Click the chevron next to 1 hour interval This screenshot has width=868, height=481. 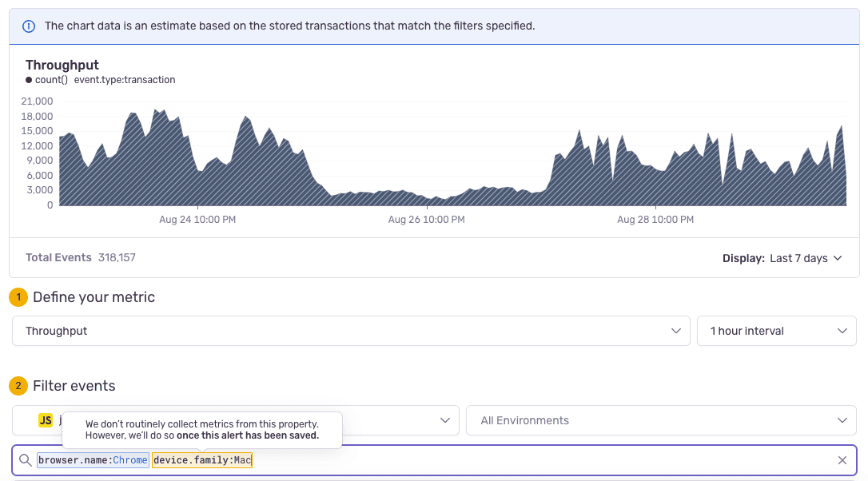[842, 330]
